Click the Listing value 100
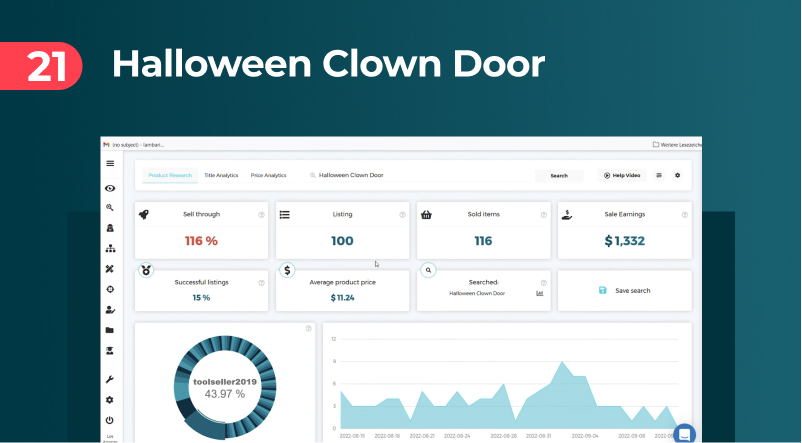The height and width of the screenshot is (443, 802). (343, 241)
